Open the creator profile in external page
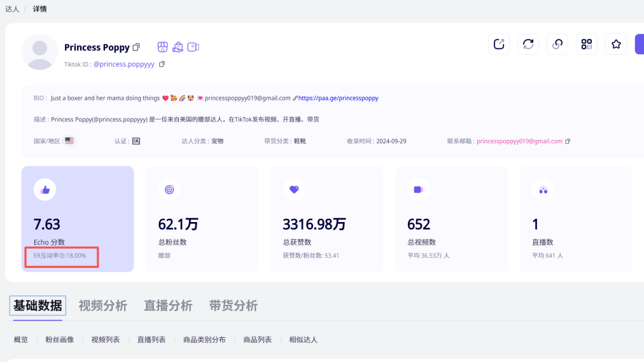Viewport: 644px width, 362px height. tap(499, 44)
